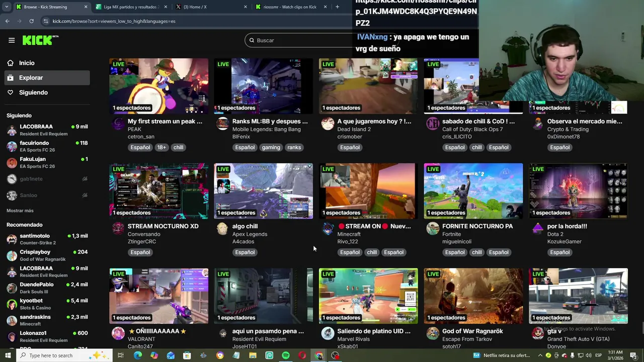Click the Kick logo
The width and height of the screenshot is (644, 362).
(40, 40)
